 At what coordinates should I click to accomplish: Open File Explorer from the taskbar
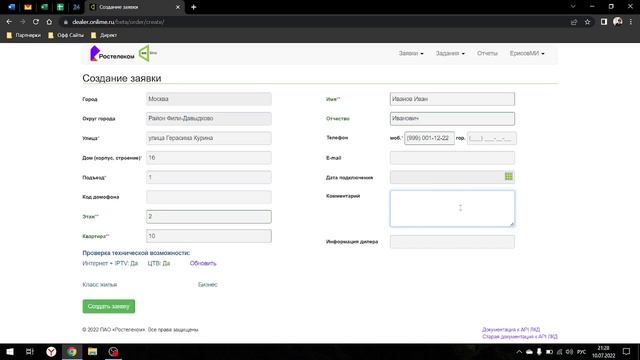(x=93, y=351)
